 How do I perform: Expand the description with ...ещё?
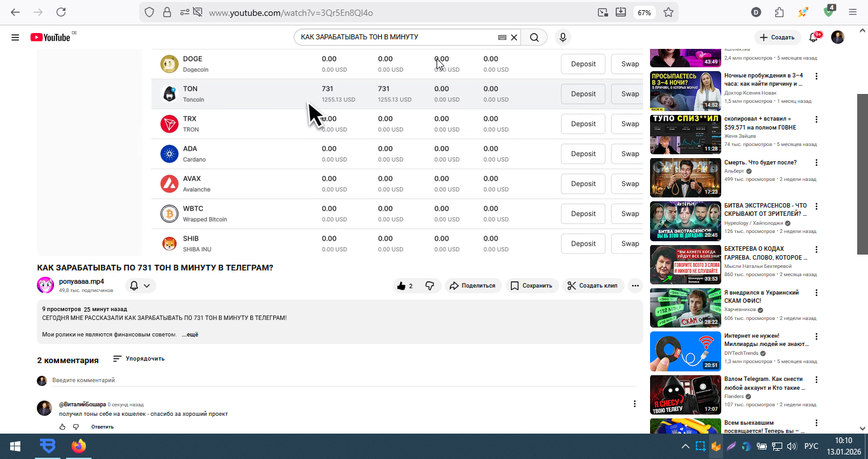(x=190, y=334)
